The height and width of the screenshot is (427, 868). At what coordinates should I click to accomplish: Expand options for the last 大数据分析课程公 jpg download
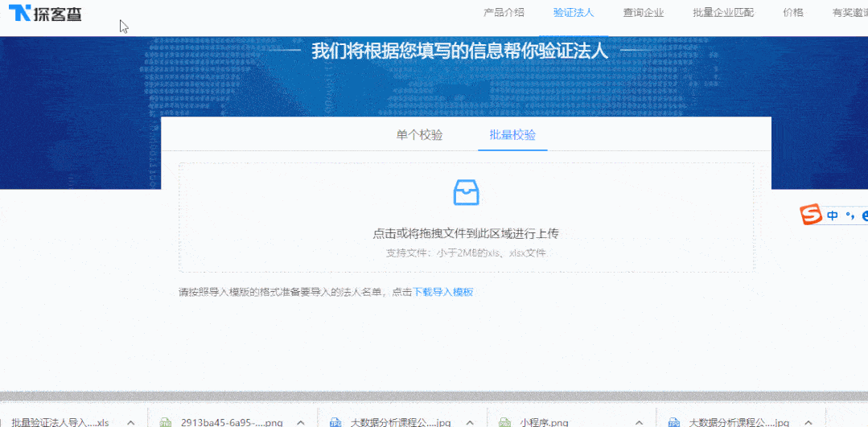[808, 422]
